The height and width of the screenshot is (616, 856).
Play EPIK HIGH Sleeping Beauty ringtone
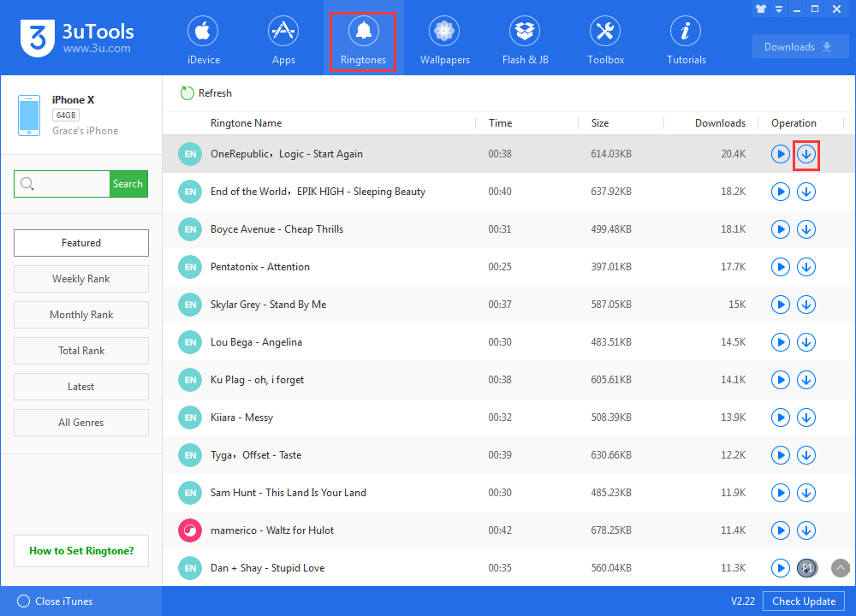coord(780,192)
